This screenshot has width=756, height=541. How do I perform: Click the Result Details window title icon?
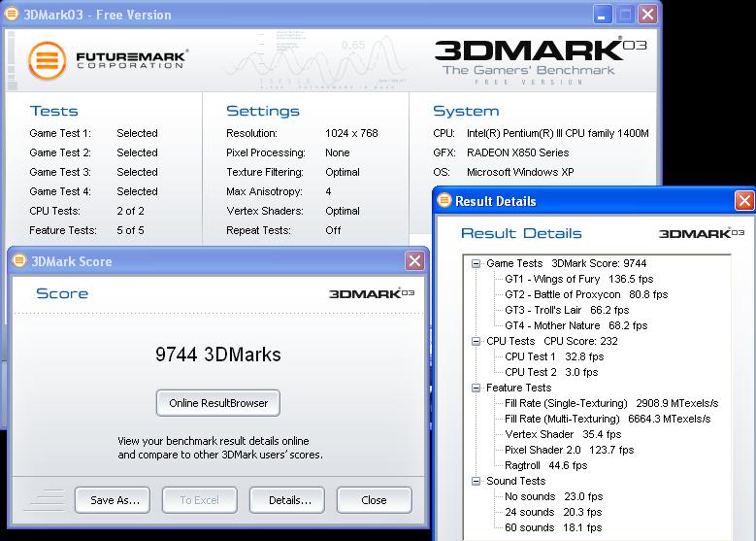point(444,200)
